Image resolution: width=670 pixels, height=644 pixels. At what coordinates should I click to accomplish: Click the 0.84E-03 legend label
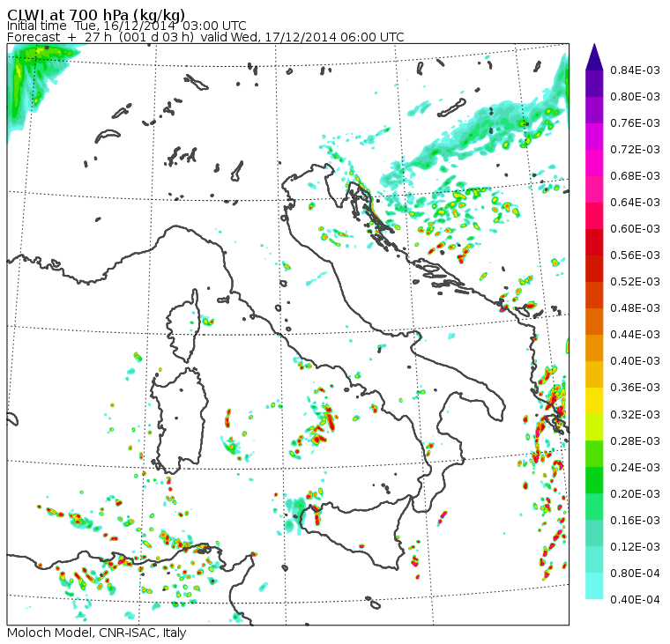tap(635, 70)
